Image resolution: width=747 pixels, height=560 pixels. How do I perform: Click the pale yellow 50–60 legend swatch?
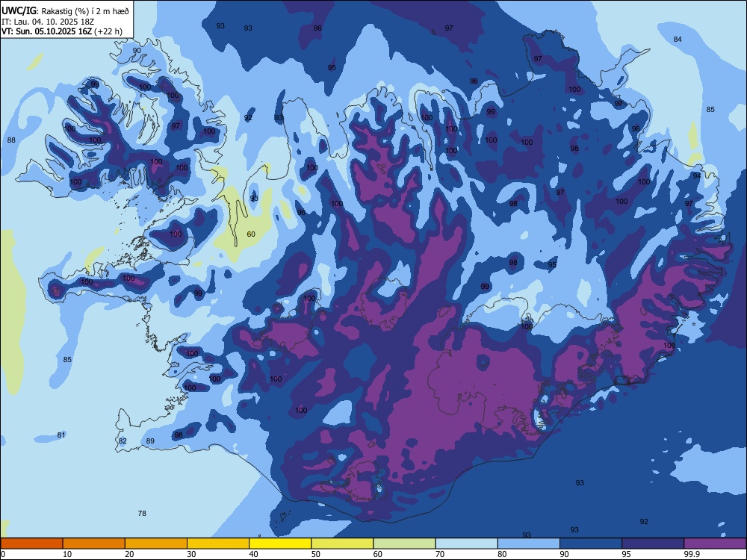(x=343, y=544)
